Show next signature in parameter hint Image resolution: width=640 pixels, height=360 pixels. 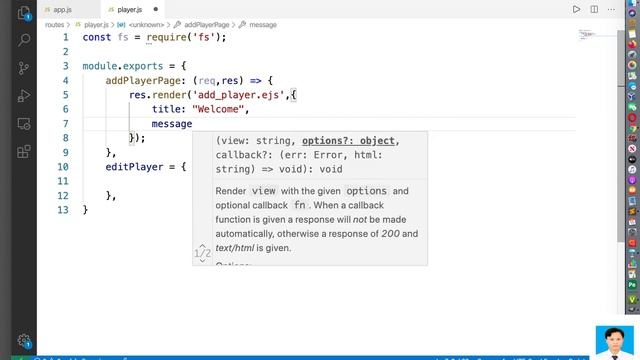(x=202, y=260)
